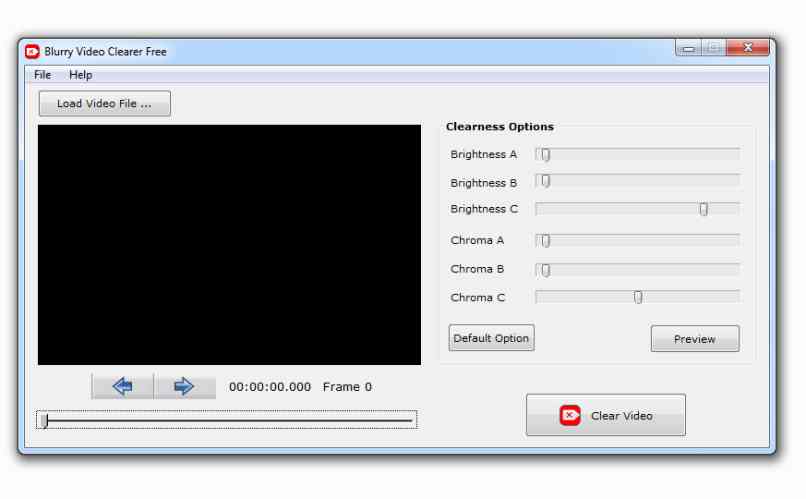This screenshot has width=806, height=499.
Task: Click the Chroma A slider handle
Action: click(546, 241)
